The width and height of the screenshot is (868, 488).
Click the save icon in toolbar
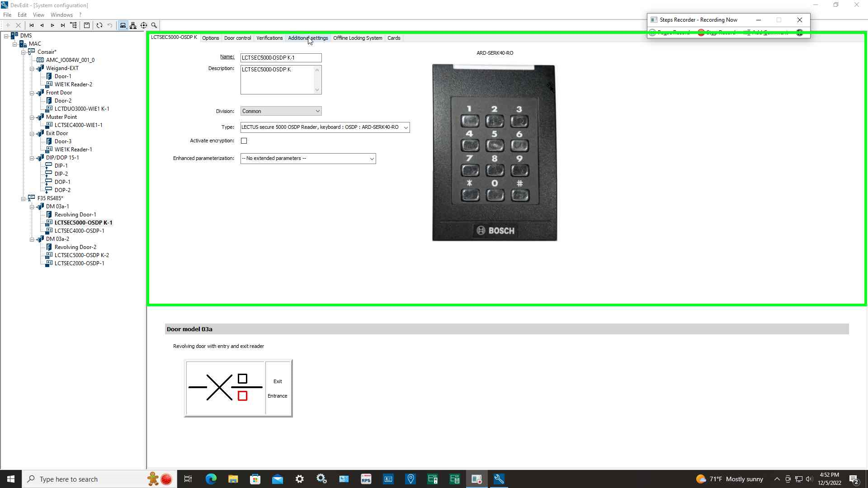coord(87,25)
